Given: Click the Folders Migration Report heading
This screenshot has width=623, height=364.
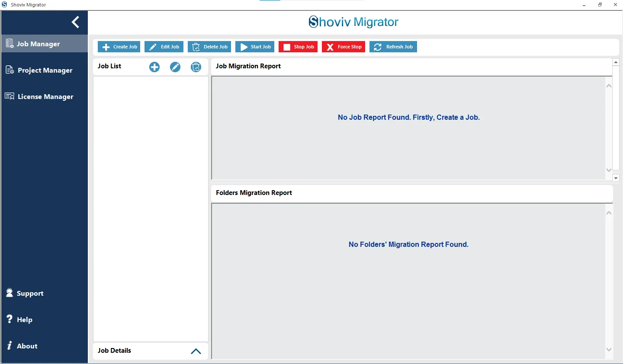Looking at the screenshot, I should point(254,193).
